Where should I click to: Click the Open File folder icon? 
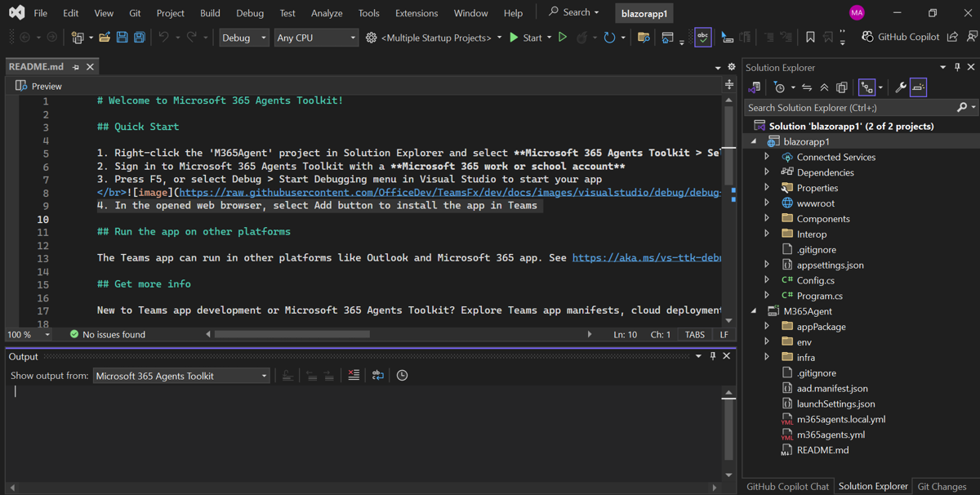(105, 38)
